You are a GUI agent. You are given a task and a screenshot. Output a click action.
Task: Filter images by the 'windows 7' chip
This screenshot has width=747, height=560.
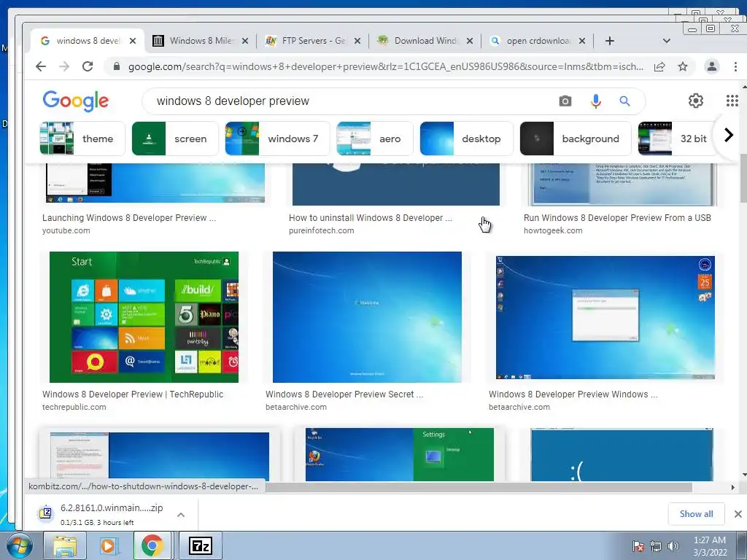[277, 139]
